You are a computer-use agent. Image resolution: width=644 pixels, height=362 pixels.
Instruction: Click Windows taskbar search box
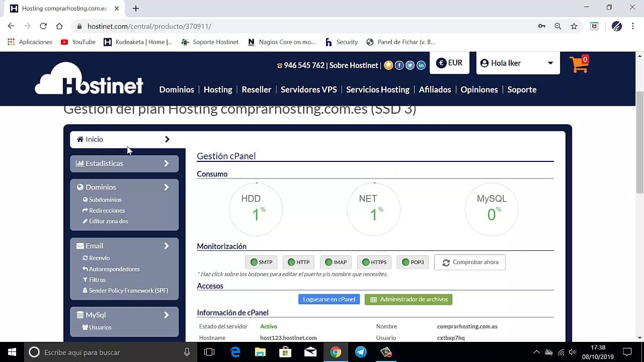point(110,352)
